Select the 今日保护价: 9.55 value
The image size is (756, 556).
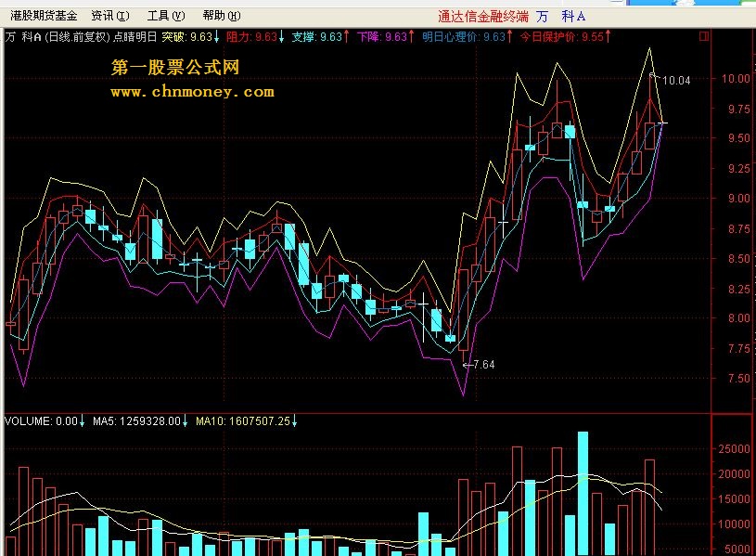565,37
